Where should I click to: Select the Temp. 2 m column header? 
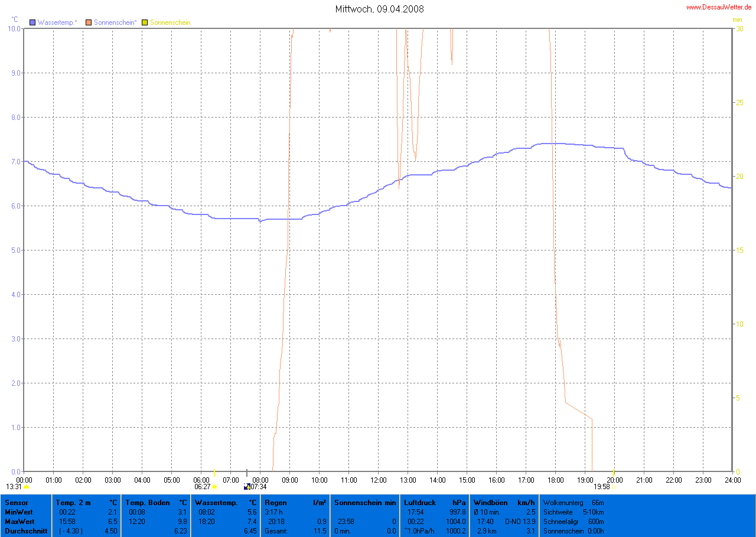[73, 503]
